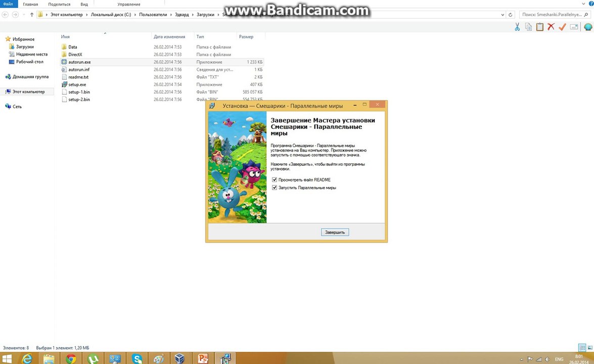Uncheck 'Просмотреть файл README' checkbox
Screen dimensions: 594x364
click(x=275, y=179)
